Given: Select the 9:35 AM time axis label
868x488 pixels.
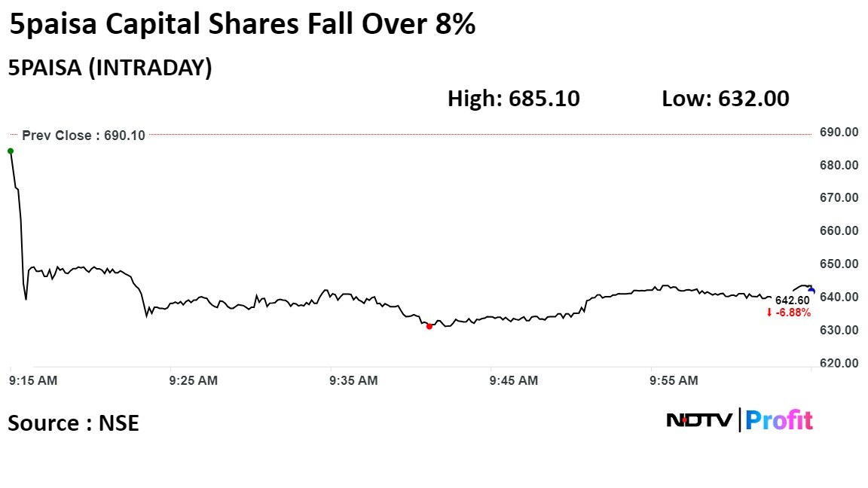Looking at the screenshot, I should pos(354,381).
